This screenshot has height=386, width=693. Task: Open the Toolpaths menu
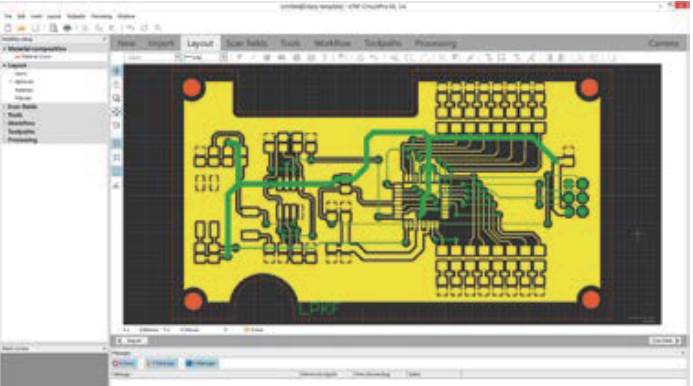[76, 16]
